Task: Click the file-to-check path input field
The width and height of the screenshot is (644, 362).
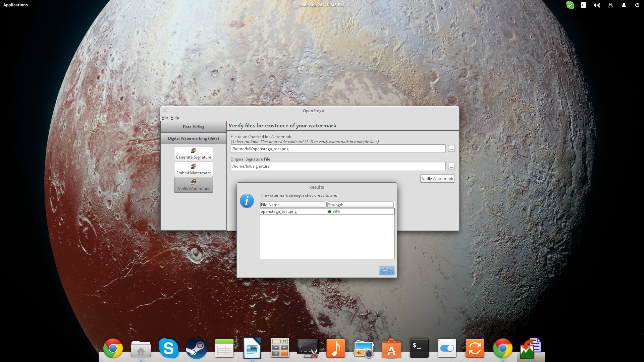Action: pyautogui.click(x=338, y=149)
